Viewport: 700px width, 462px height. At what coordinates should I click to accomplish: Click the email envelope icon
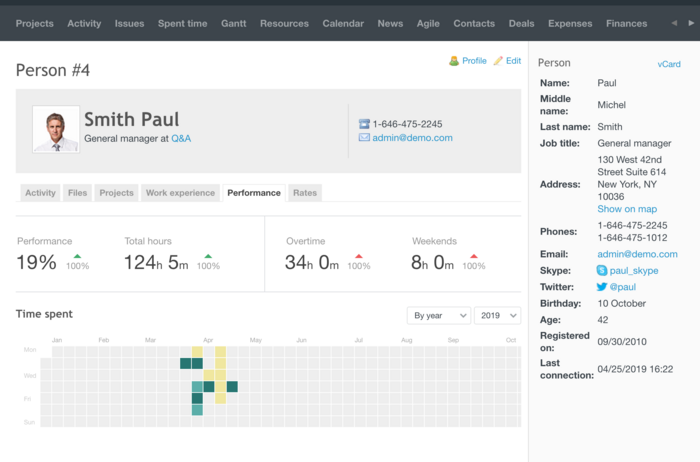tap(364, 138)
